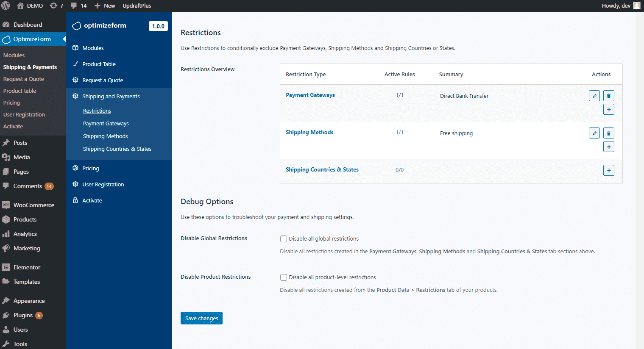Viewport: 644px width, 349px height.
Task: Open pending updates from the admin bar
Action: [56, 6]
